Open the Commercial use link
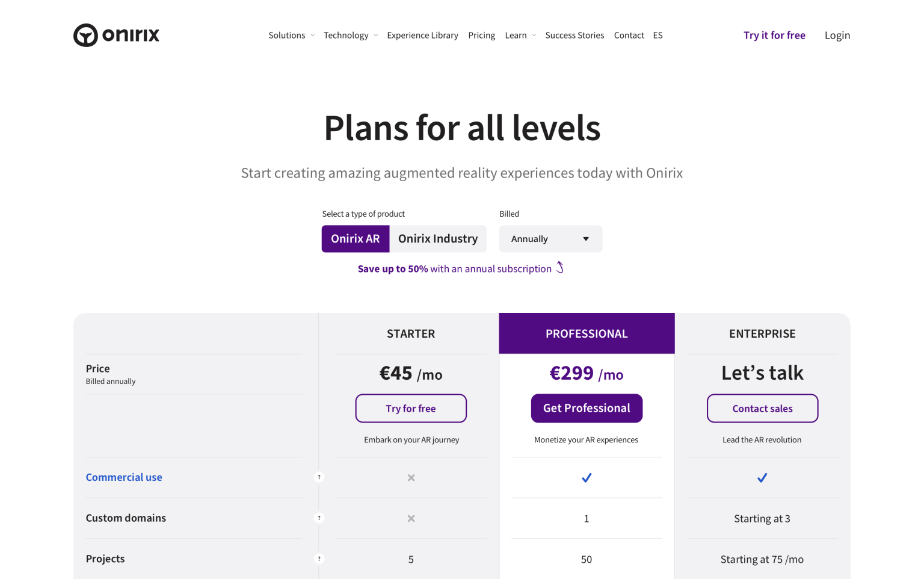The image size is (924, 579). (124, 477)
